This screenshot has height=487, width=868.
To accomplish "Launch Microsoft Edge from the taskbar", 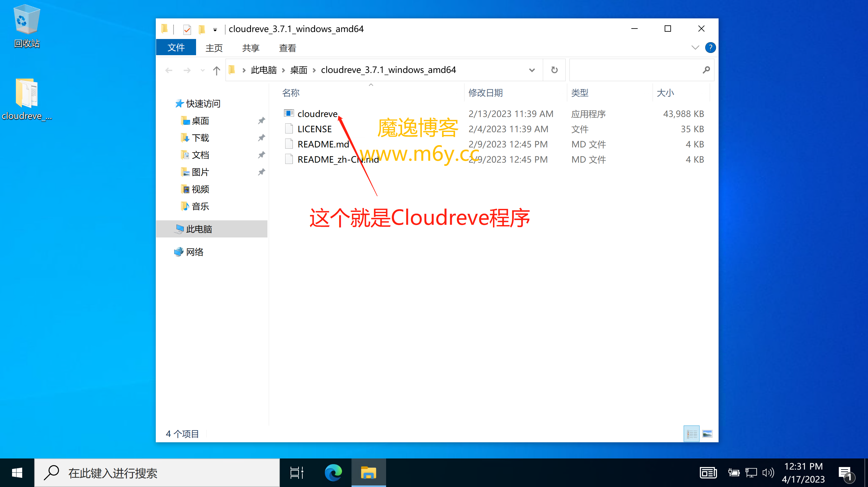I will (x=333, y=473).
